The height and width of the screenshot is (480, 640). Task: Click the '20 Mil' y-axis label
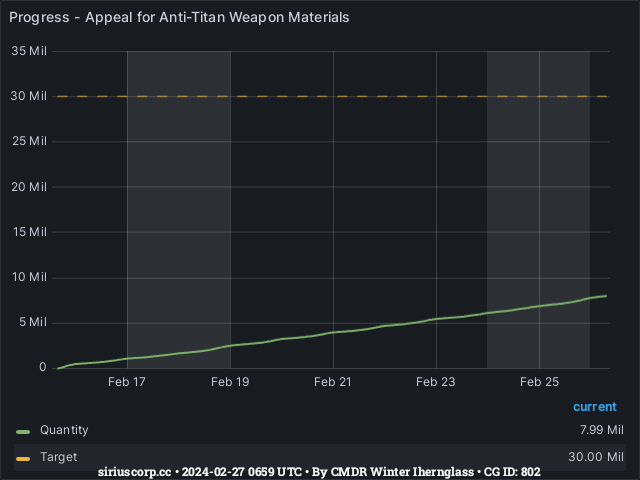(x=29, y=187)
